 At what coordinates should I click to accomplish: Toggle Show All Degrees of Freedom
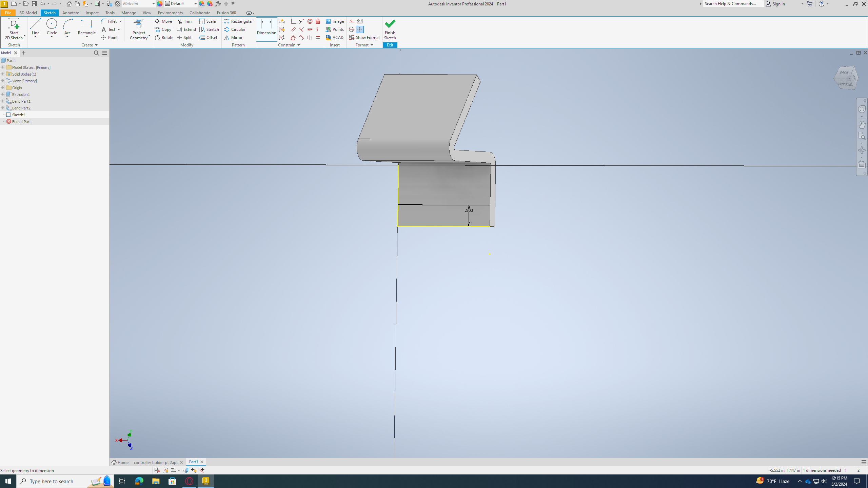point(194,470)
